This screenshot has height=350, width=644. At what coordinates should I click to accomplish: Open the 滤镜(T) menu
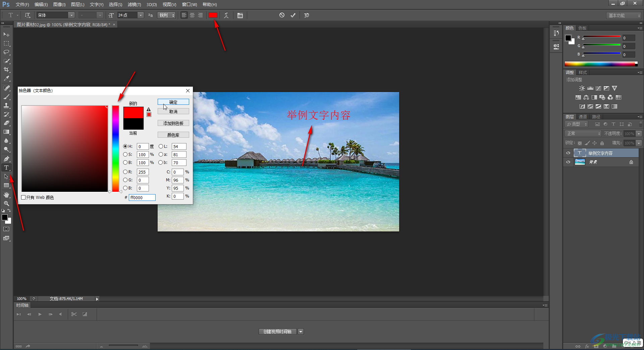pos(134,4)
